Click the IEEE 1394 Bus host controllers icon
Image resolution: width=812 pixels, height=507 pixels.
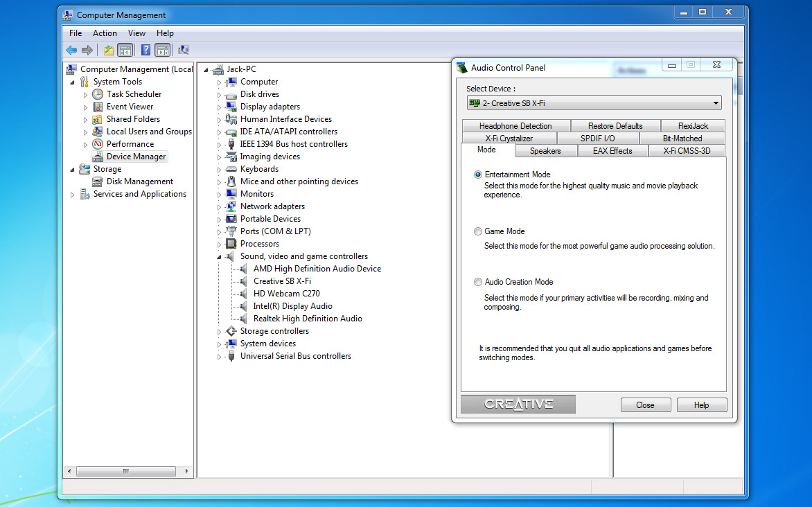(x=231, y=144)
